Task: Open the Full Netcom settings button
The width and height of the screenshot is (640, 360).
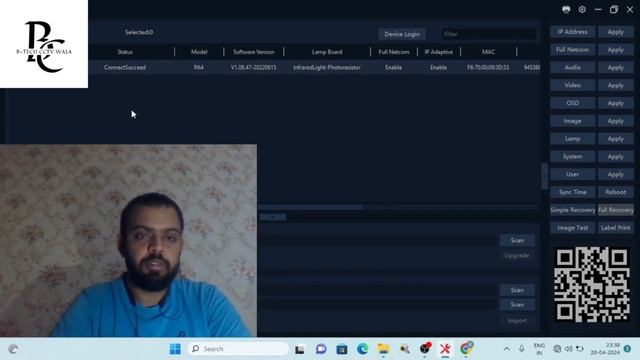Action: (x=572, y=50)
